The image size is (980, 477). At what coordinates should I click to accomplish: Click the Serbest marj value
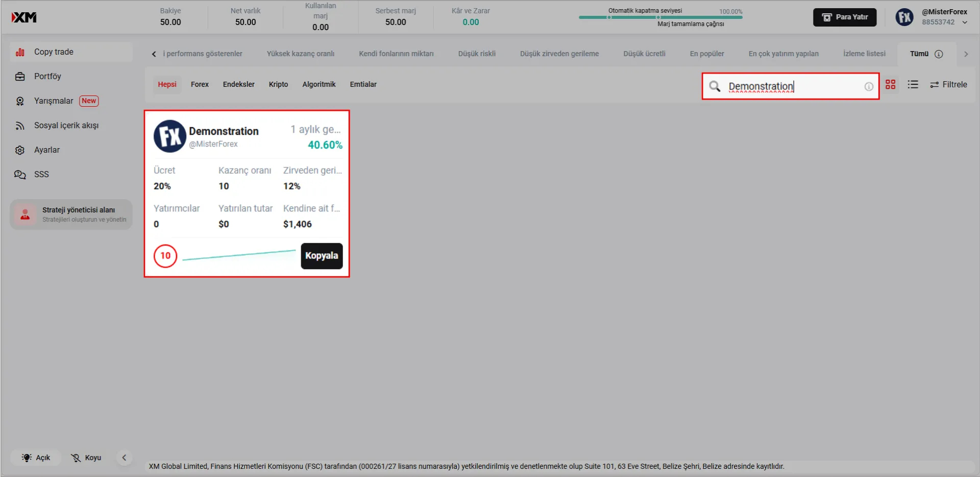tap(396, 22)
